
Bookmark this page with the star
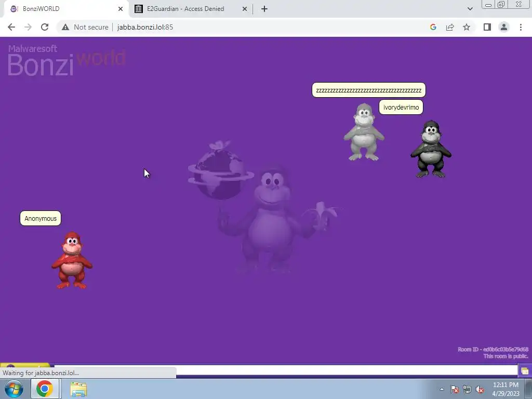pyautogui.click(x=467, y=27)
